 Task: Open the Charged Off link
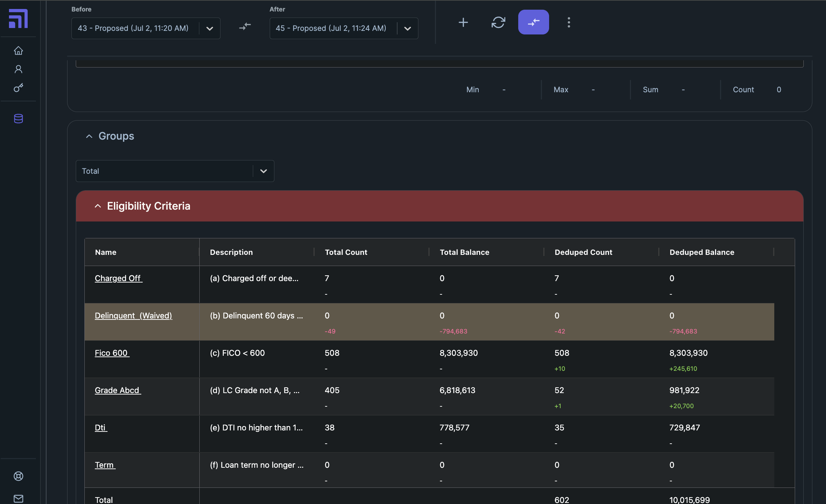tap(119, 278)
